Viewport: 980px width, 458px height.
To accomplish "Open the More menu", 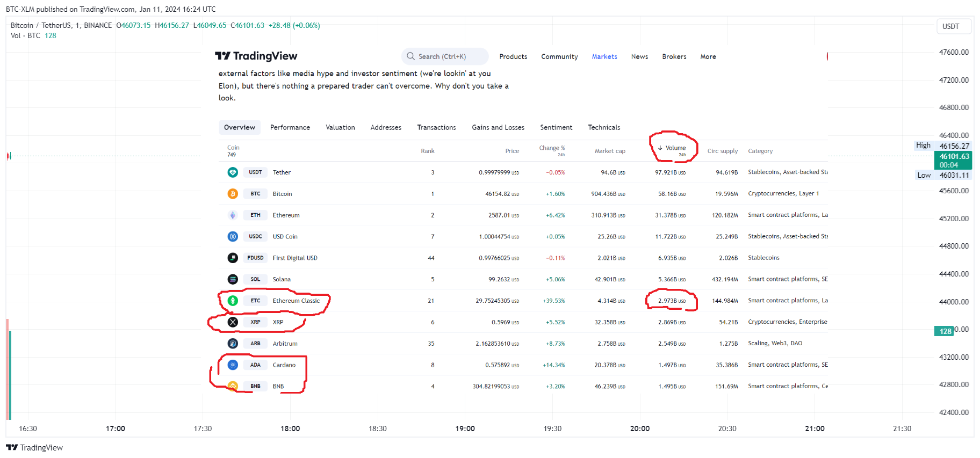I will [708, 56].
